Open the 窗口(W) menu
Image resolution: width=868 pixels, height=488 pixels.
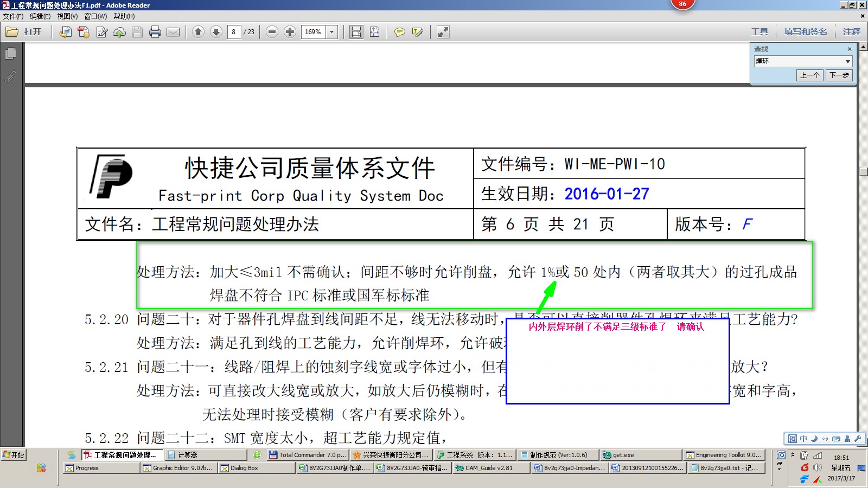95,16
